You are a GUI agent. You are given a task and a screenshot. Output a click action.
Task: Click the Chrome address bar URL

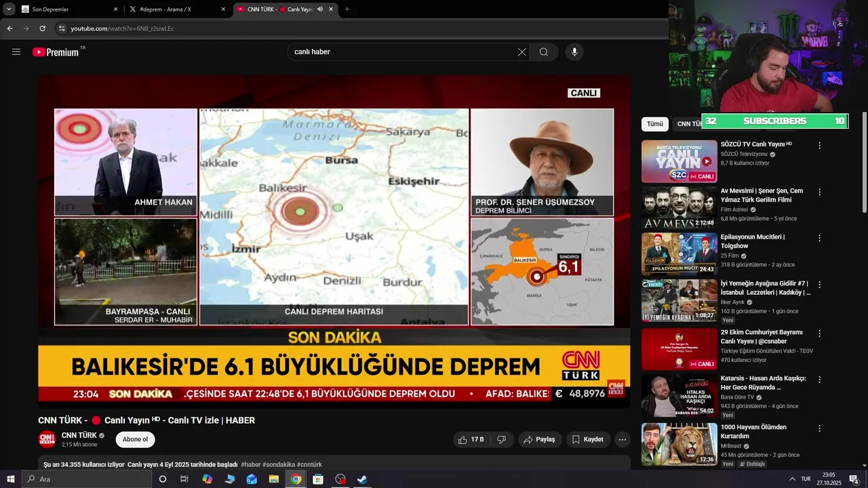coord(122,28)
